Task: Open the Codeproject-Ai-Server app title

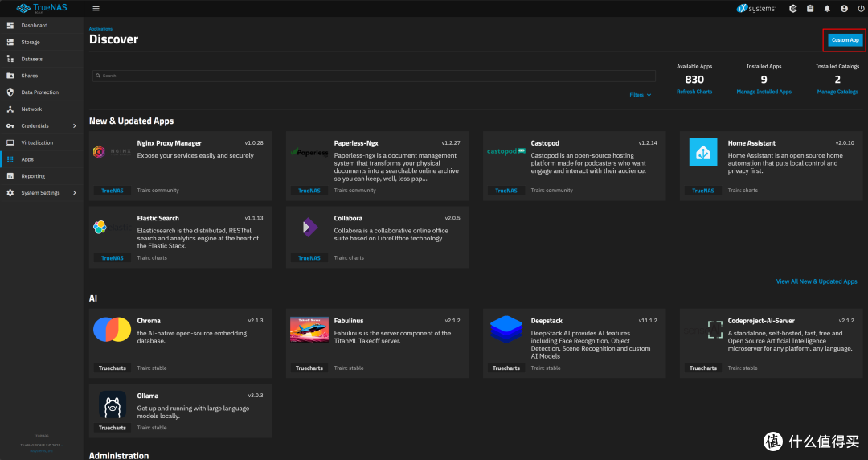Action: [x=761, y=321]
